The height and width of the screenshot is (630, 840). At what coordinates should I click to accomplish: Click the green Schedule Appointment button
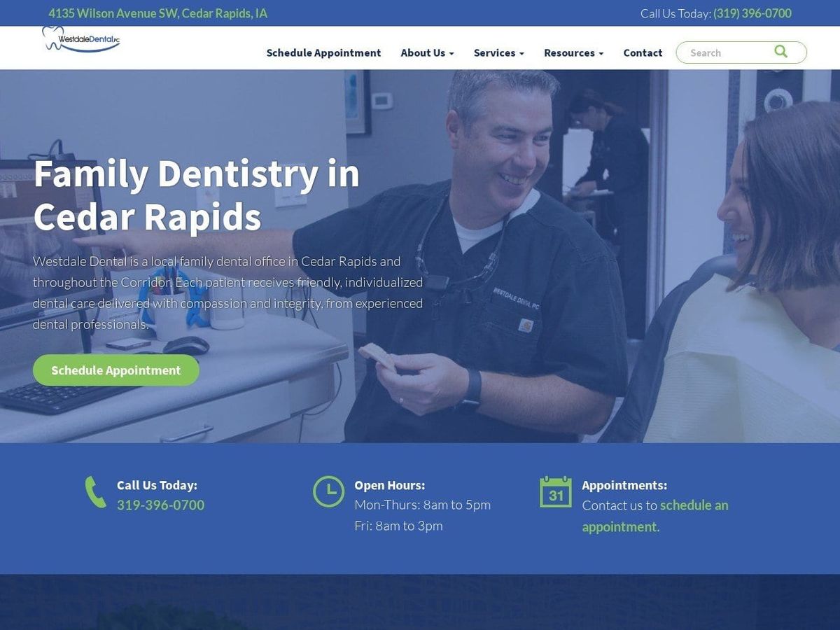click(116, 370)
